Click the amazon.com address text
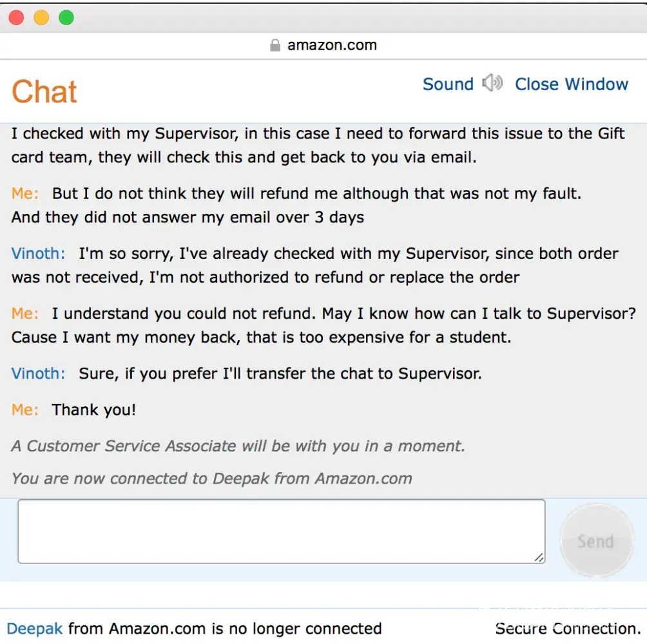Viewport: 647px width, 644px height. click(x=332, y=45)
